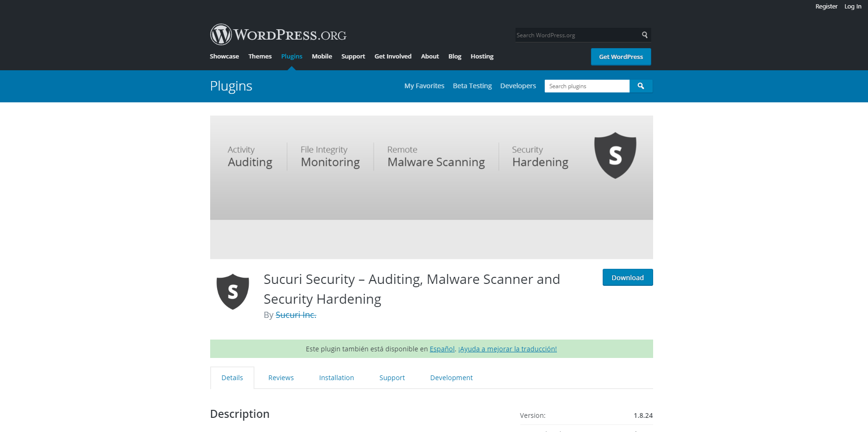Open My Favorites link

tap(424, 86)
